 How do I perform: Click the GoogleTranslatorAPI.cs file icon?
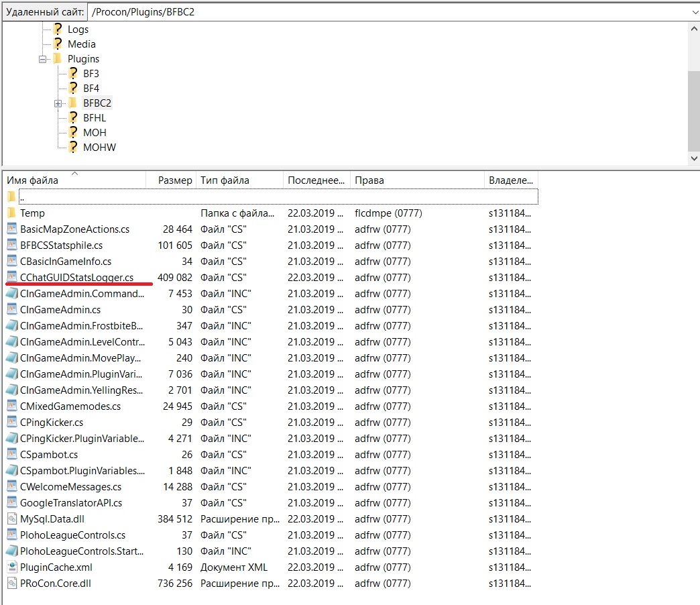point(12,502)
